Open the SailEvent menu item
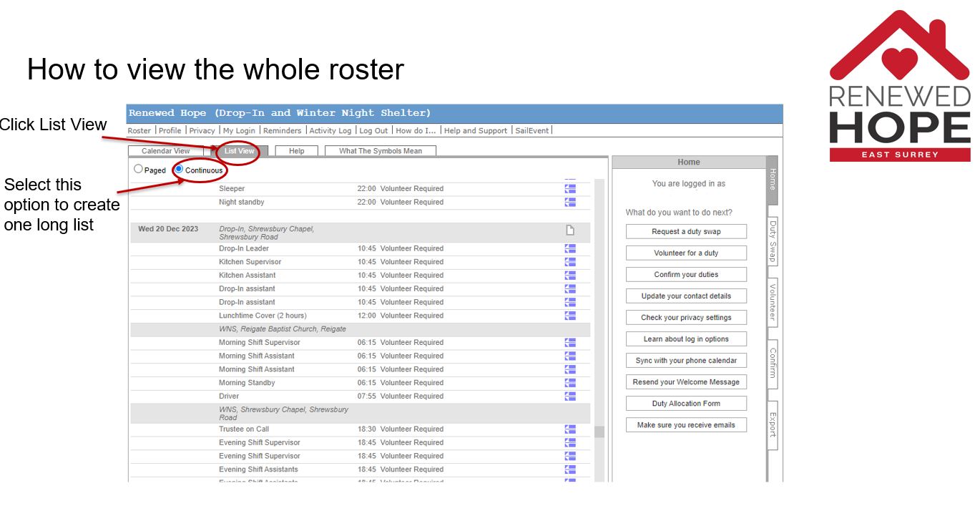The height and width of the screenshot is (516, 980). tap(531, 130)
